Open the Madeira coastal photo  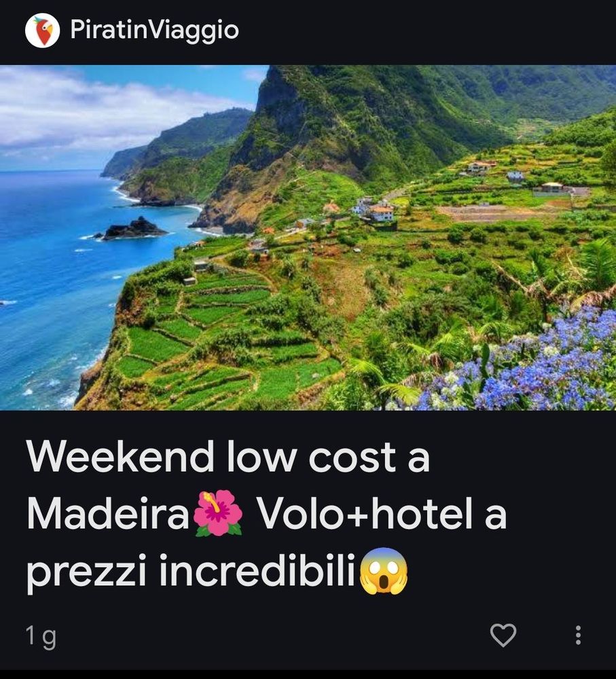[x=308, y=237]
